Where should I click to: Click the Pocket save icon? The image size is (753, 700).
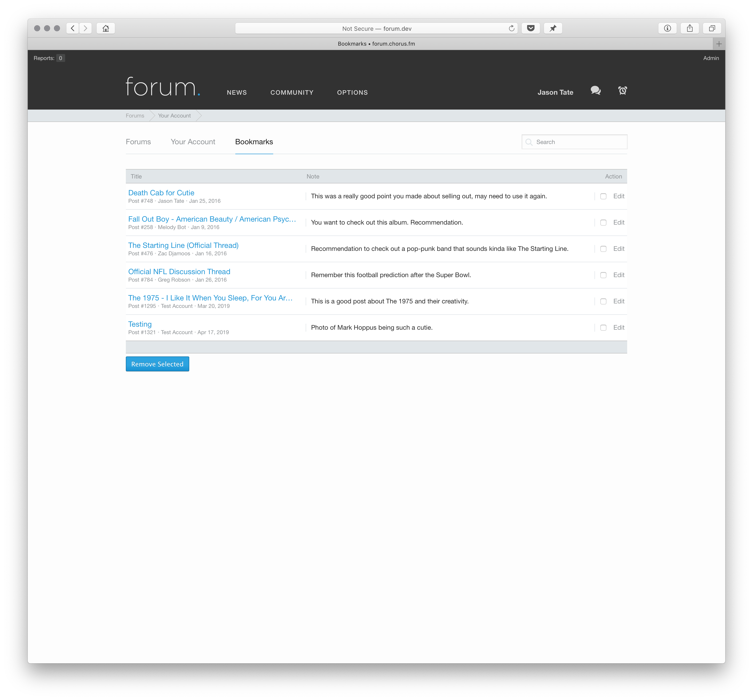tap(531, 29)
